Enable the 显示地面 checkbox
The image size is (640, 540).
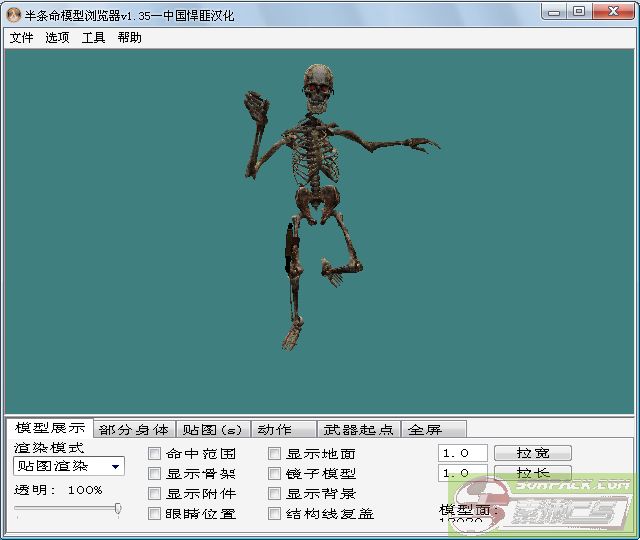[x=275, y=454]
